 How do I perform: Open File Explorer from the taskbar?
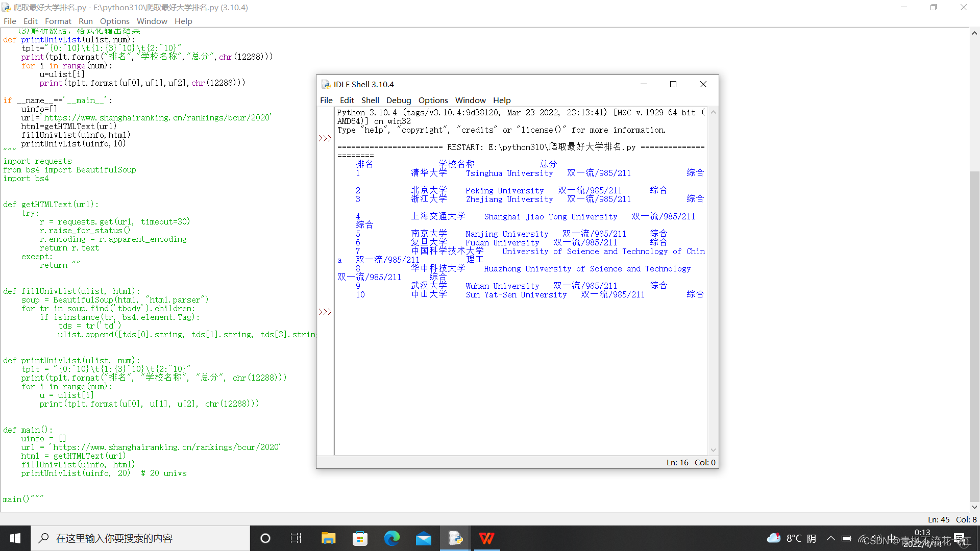click(x=328, y=538)
